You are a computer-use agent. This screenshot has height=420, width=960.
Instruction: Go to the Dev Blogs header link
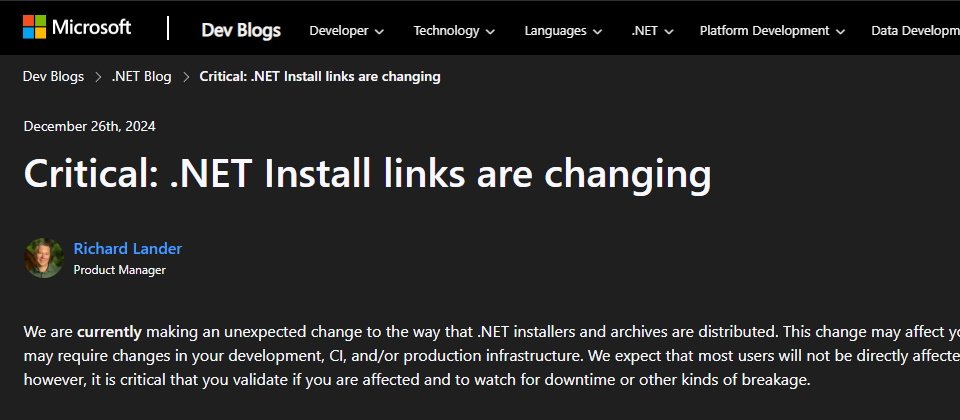(x=241, y=30)
